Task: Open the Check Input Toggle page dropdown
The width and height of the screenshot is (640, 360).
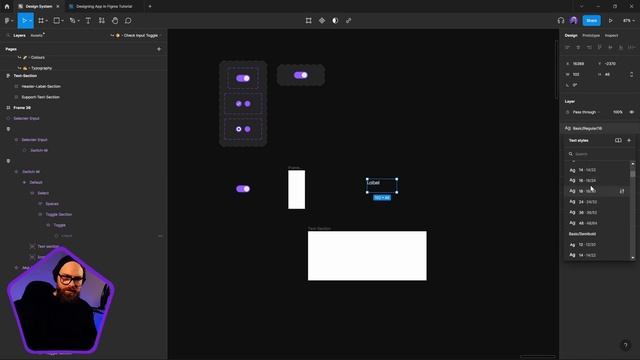Action: [136, 36]
